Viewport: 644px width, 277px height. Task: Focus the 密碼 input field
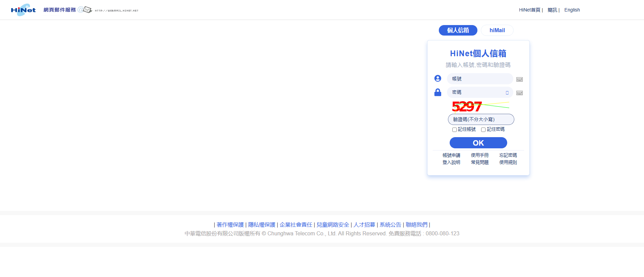tap(480, 92)
